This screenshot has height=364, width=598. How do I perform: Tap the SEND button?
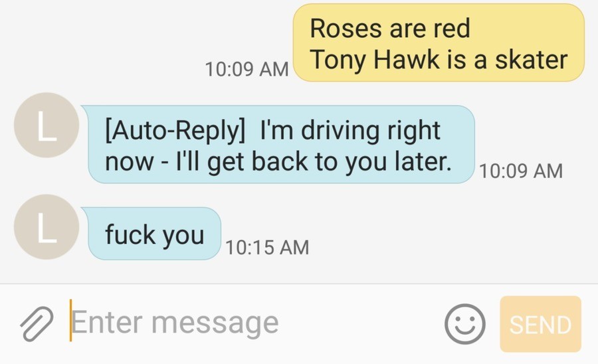click(540, 324)
